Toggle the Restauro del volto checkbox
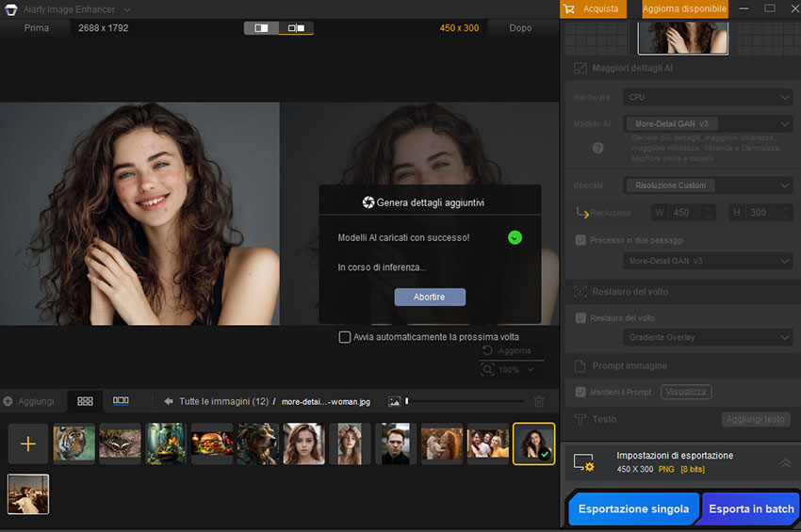Viewport: 801px width, 532px height. [580, 318]
